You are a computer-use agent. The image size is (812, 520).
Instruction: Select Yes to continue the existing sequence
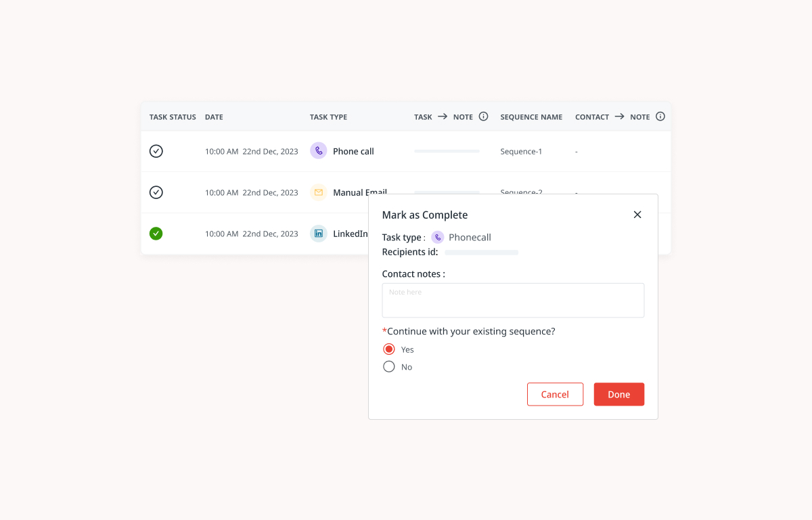tap(388, 349)
